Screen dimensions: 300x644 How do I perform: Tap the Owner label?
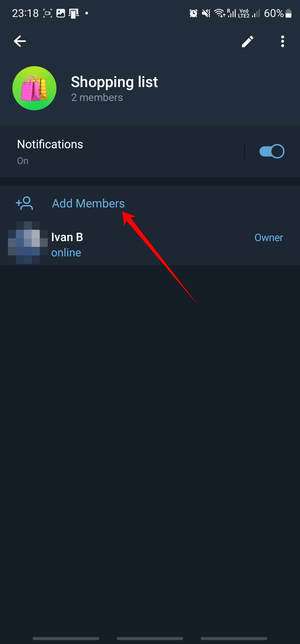coord(269,237)
